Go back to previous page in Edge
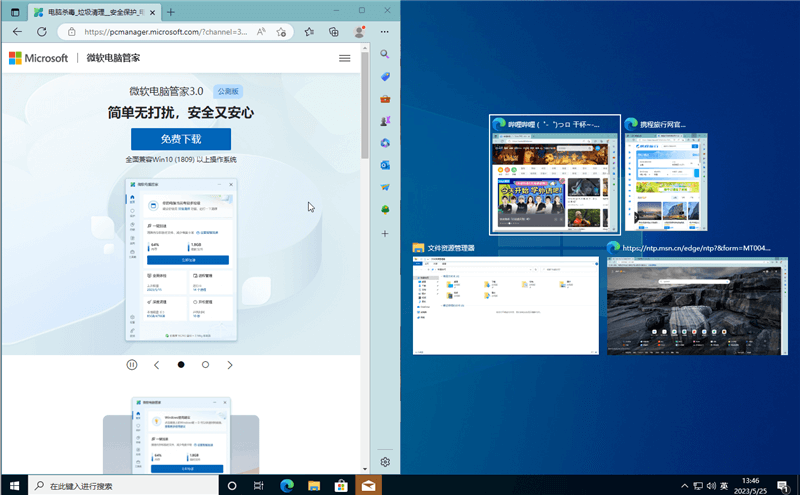The width and height of the screenshot is (800, 495). click(17, 32)
